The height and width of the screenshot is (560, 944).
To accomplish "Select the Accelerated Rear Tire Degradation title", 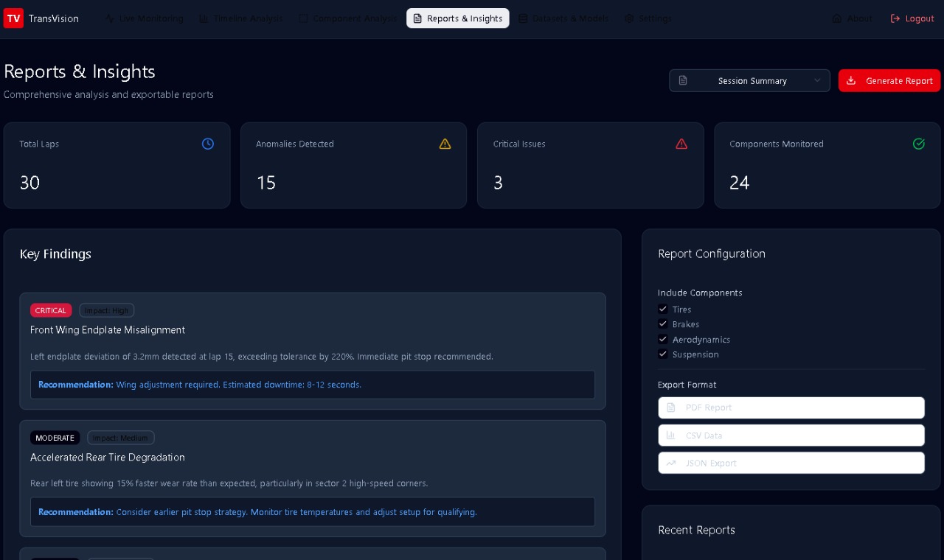I will pyautogui.click(x=108, y=457).
